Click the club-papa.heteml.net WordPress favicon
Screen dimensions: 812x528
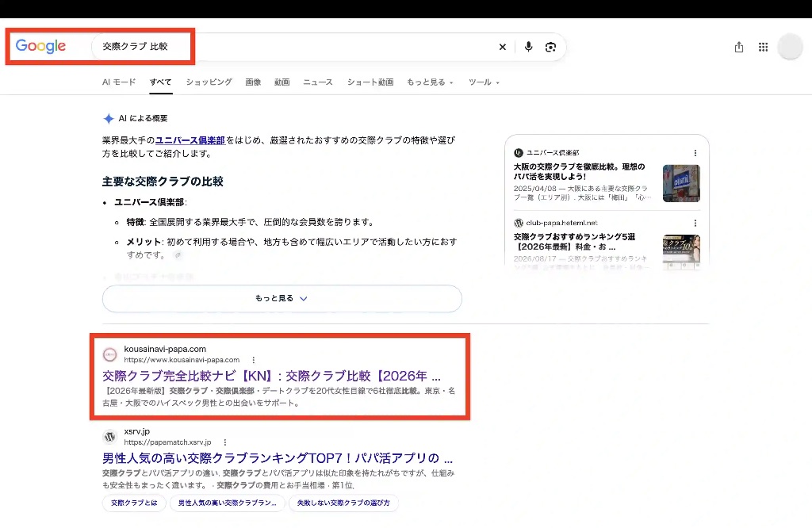519,223
